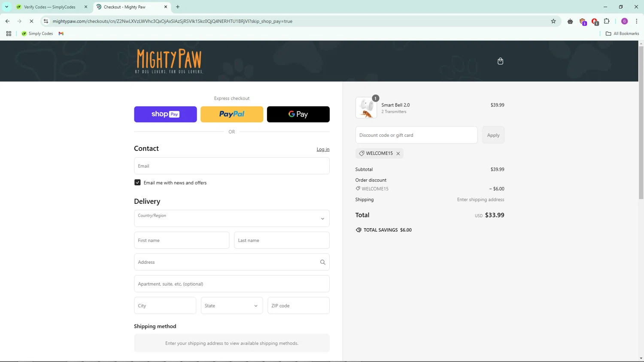Open All Bookmarks folder
Screen dimensions: 644x362
pos(622,33)
